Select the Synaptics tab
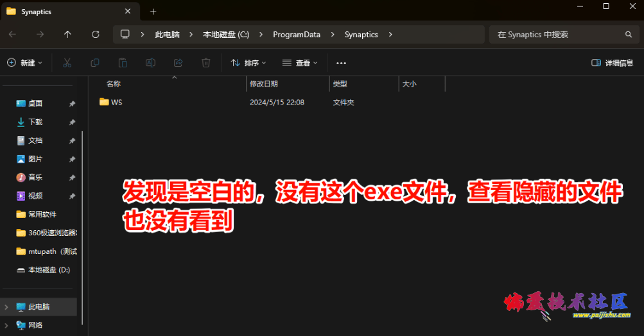 70,12
